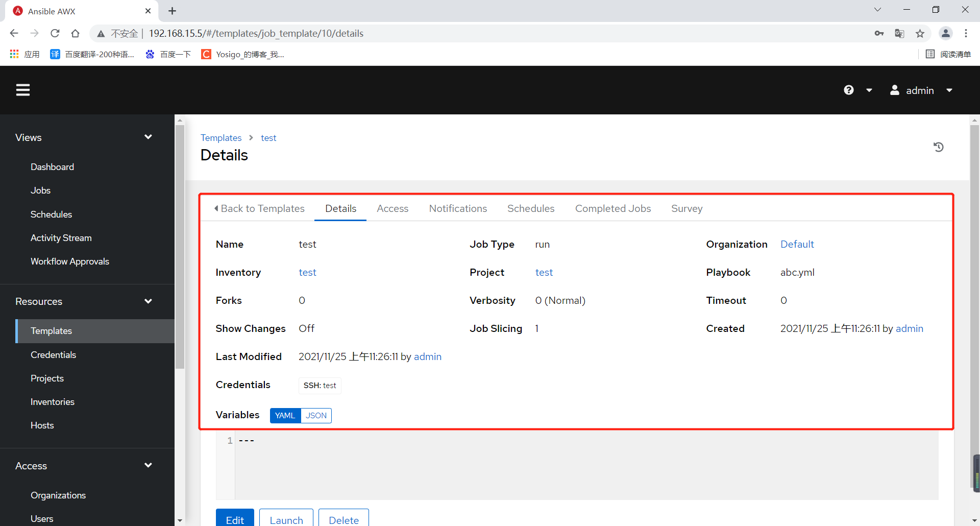The width and height of the screenshot is (980, 526).
Task: Open Schedules in the sidebar
Action: (51, 214)
